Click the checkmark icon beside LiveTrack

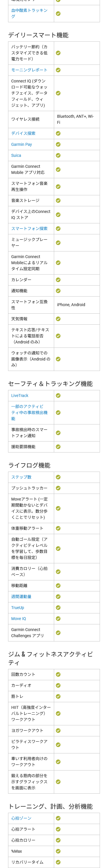[58, 396]
